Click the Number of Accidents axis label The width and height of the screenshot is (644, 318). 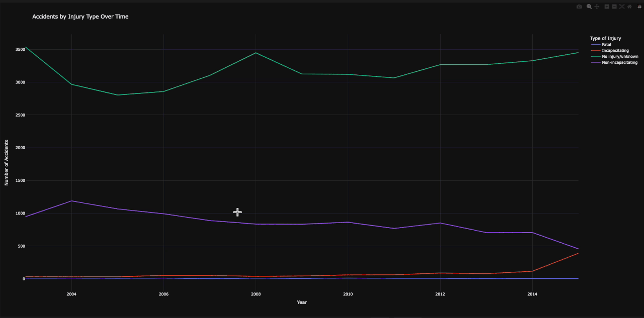point(6,161)
